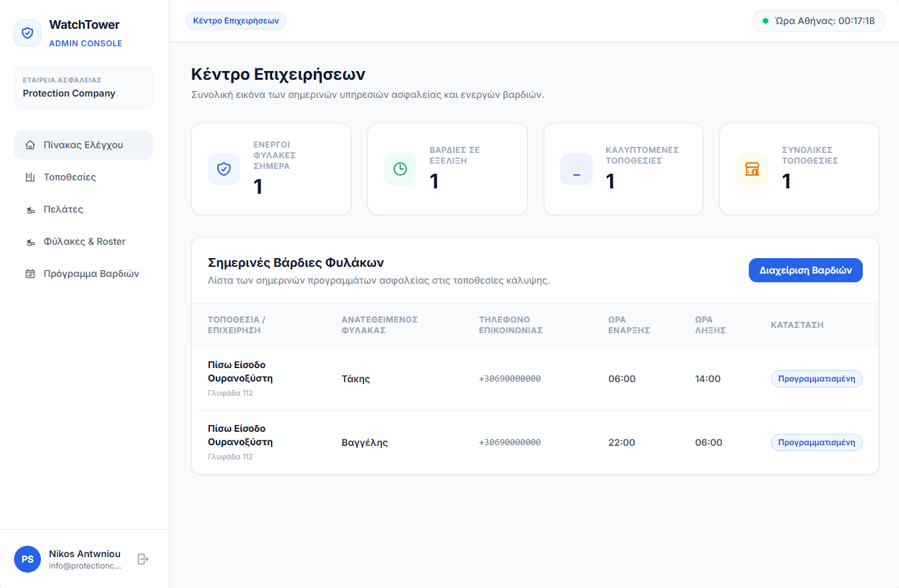Click the ADMIN CONSOLE label
The image size is (899, 588).
click(86, 44)
